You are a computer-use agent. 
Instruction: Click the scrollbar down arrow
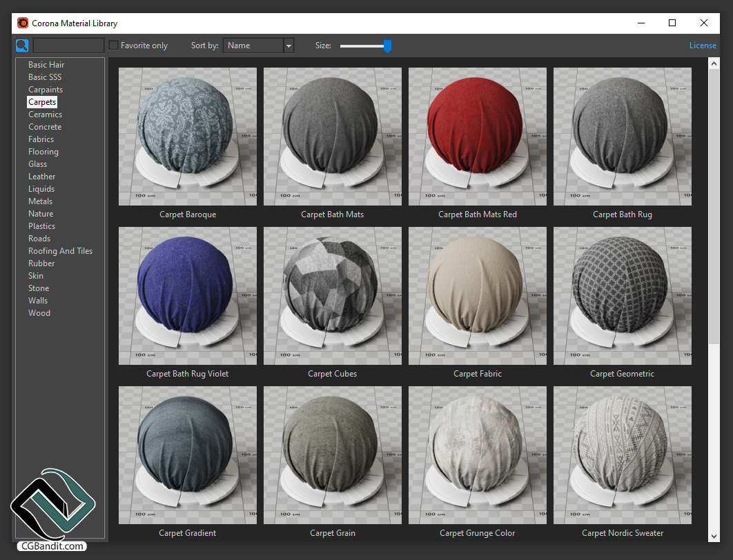tap(714, 536)
